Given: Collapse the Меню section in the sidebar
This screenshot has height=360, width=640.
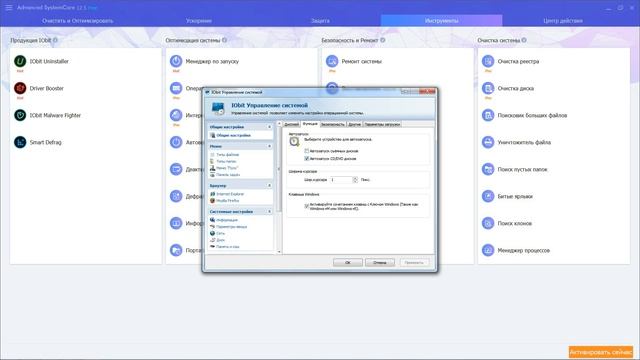Looking at the screenshot, I should click(269, 146).
